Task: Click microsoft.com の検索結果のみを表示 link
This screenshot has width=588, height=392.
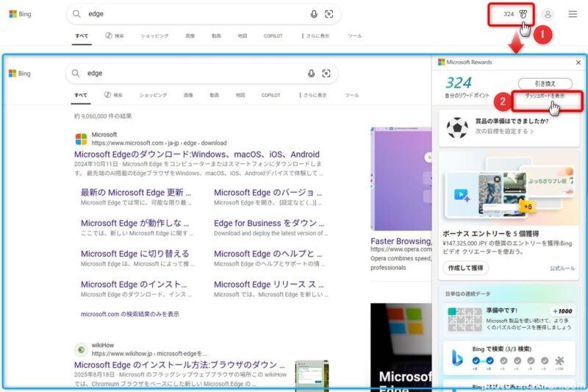Action: (x=130, y=314)
